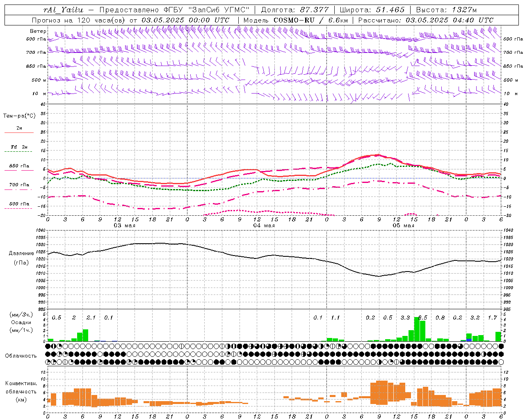Click the 1.1 mm precipitation total value
Screen dimensions: 525x420
click(336, 318)
